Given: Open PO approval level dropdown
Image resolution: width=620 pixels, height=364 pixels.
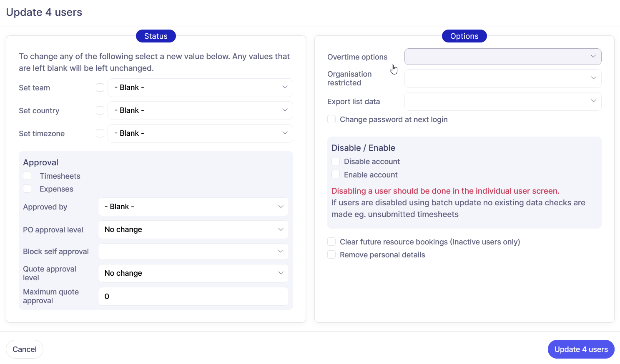Looking at the screenshot, I should pyautogui.click(x=193, y=229).
